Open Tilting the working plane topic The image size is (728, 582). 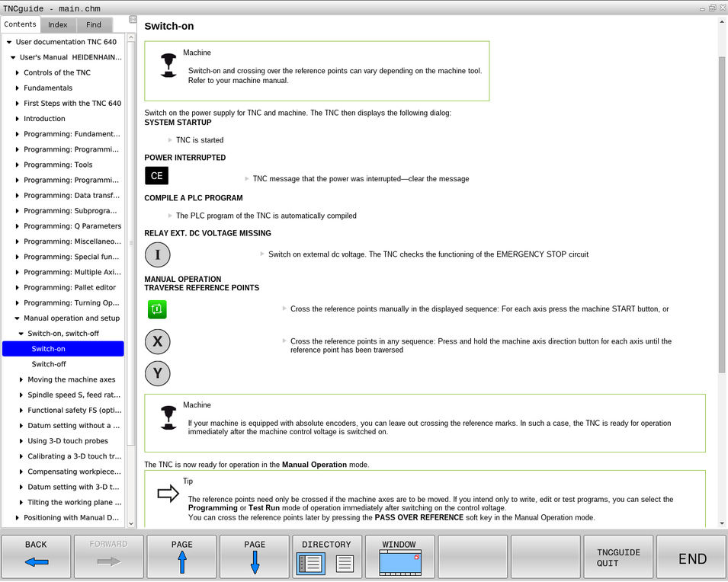click(74, 502)
